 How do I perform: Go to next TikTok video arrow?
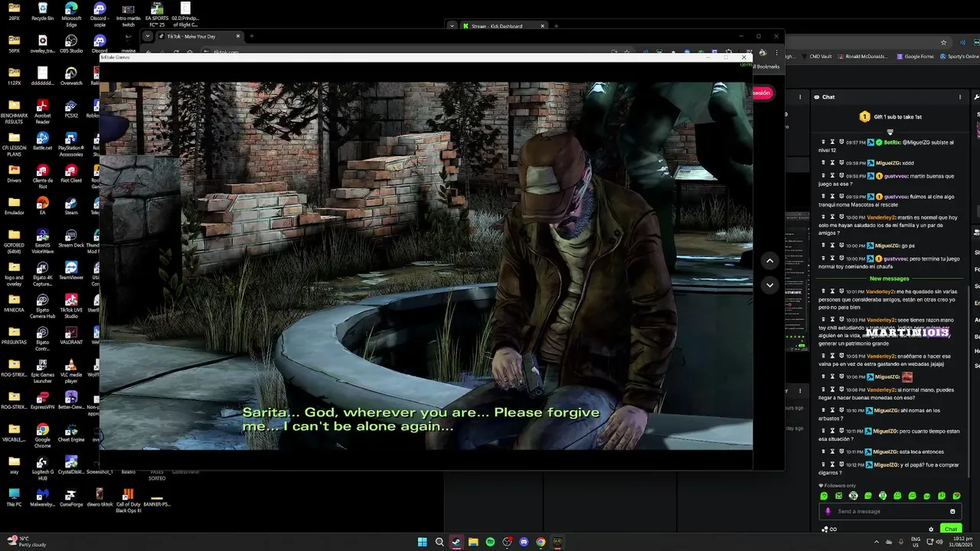point(770,285)
